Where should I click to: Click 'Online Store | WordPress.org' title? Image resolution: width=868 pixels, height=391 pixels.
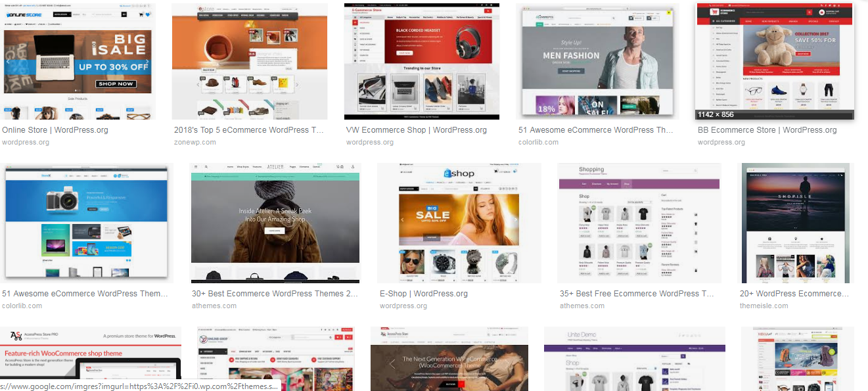click(x=55, y=130)
